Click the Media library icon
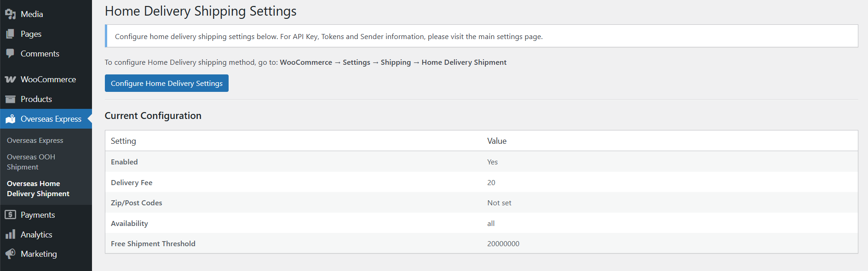The width and height of the screenshot is (868, 271). (11, 13)
